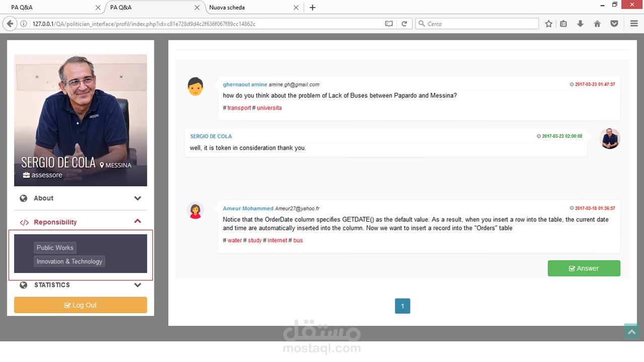Click the scroll-to-top arrow button
The height and width of the screenshot is (362, 644).
click(632, 332)
